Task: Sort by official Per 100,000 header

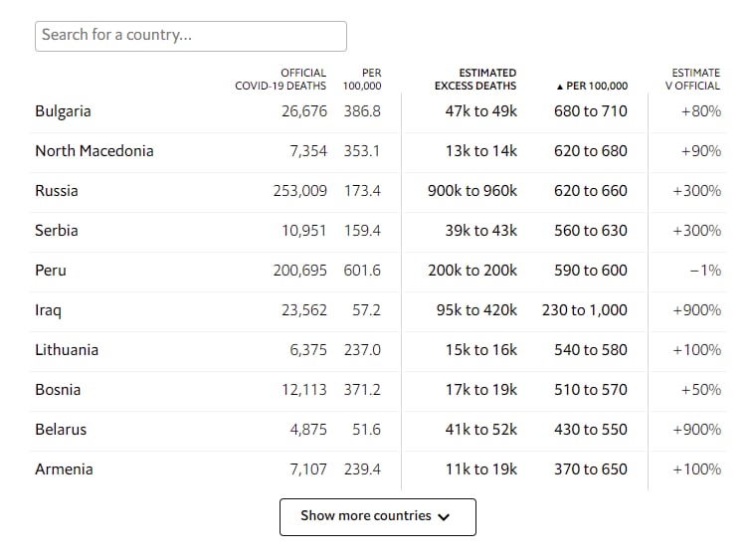Action: (x=362, y=80)
